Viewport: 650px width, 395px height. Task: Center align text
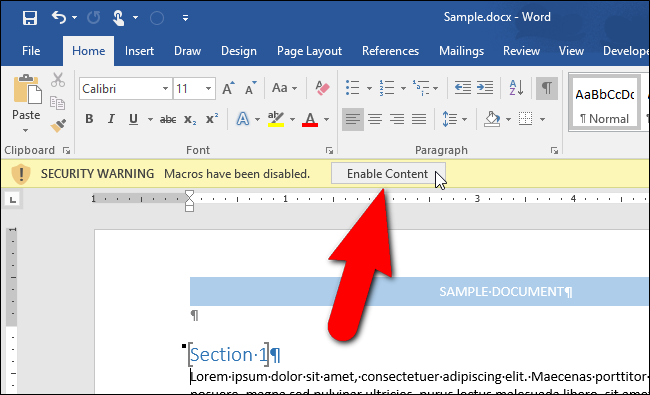375,119
